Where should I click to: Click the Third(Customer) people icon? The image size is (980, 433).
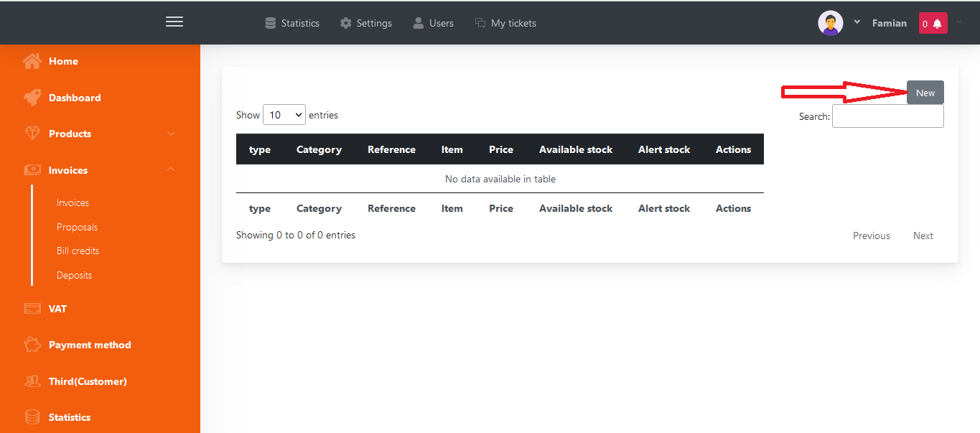(x=32, y=381)
